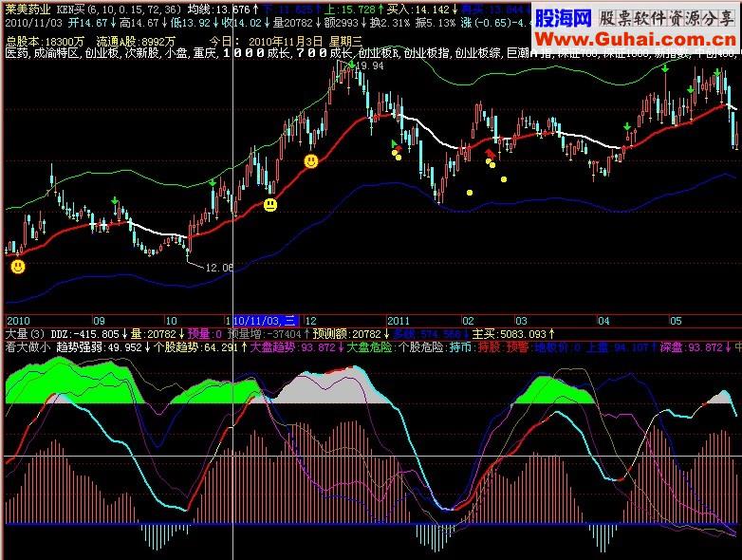Click the 买入:14.142 value
The image size is (742, 560).
pyautogui.click(x=417, y=9)
